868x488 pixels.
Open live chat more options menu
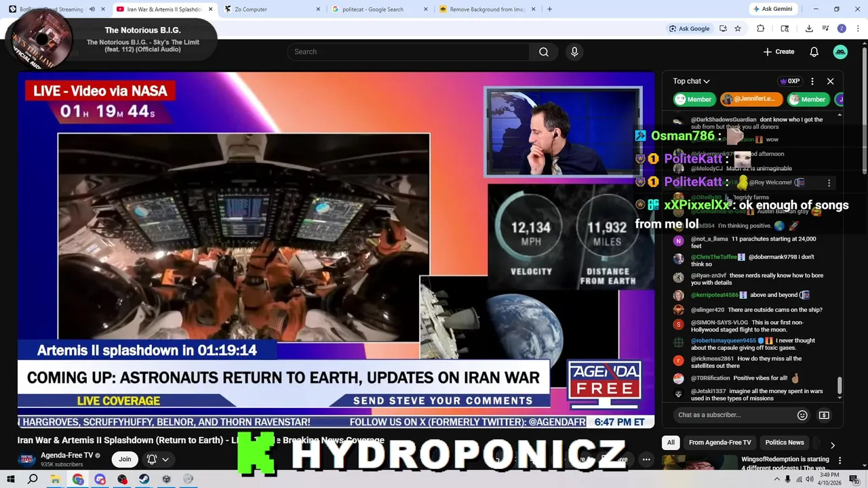pos(812,81)
